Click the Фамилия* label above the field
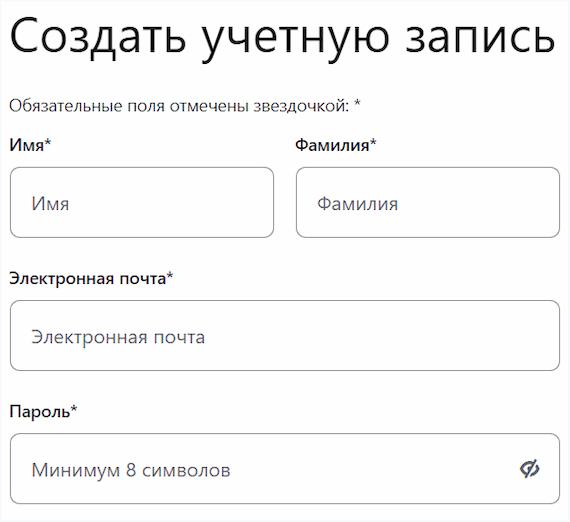 (336, 145)
